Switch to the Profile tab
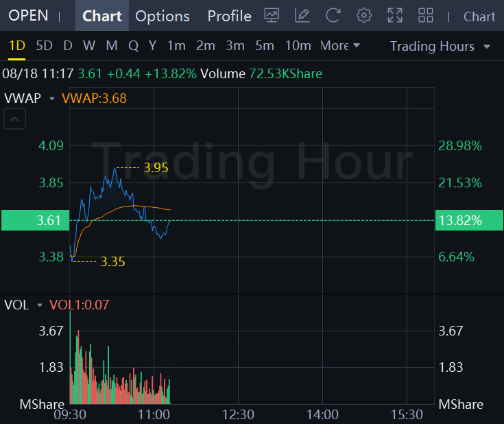Screen dimensions: 504x424 point(229,16)
